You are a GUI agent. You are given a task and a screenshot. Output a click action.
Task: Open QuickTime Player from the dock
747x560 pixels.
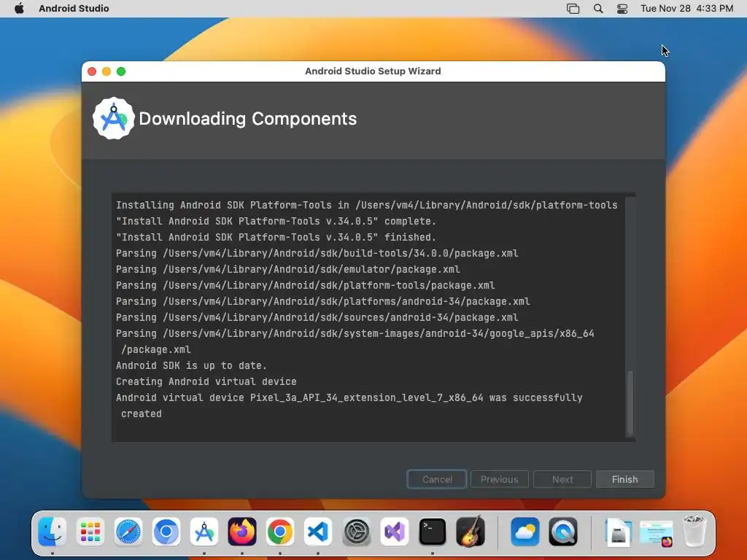[x=563, y=532]
